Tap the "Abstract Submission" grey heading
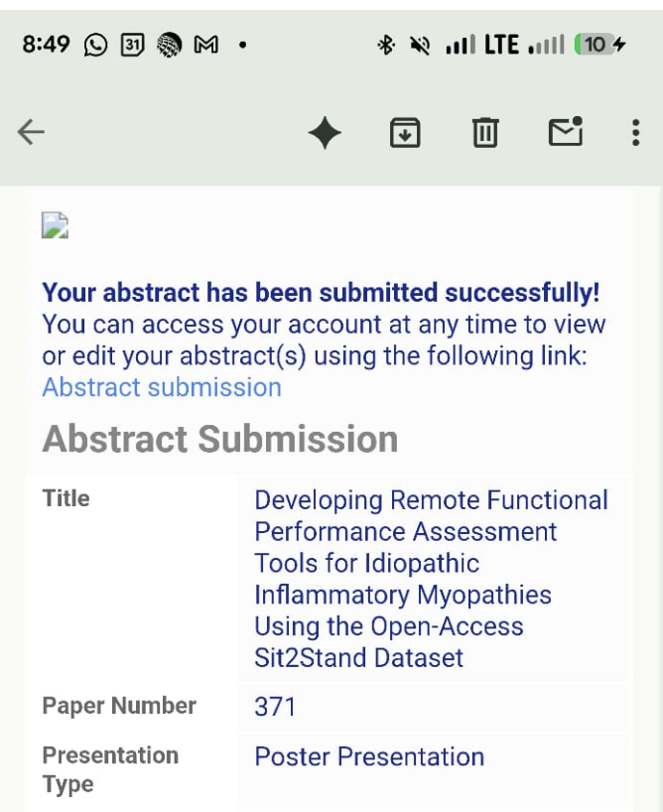This screenshot has height=812, width=663. [x=220, y=439]
